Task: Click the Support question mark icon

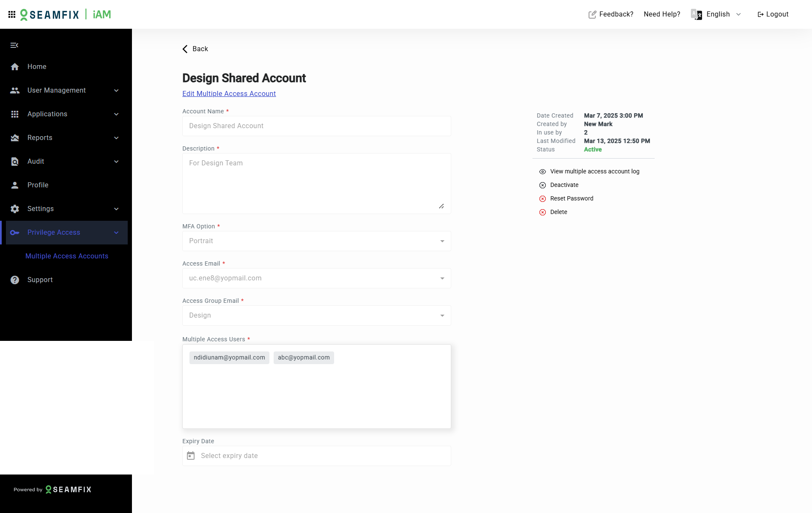Action: pyautogui.click(x=15, y=280)
